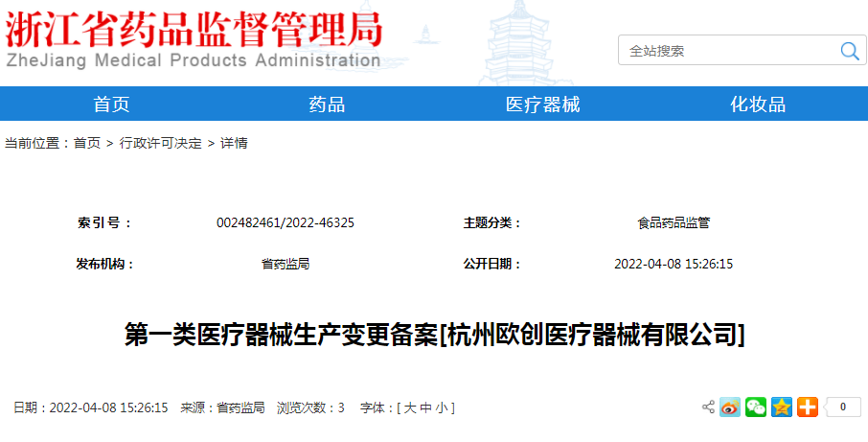Viewport: 868px width, 442px height.
Task: Open the 化妆品 navigation tab
Action: [x=758, y=105]
